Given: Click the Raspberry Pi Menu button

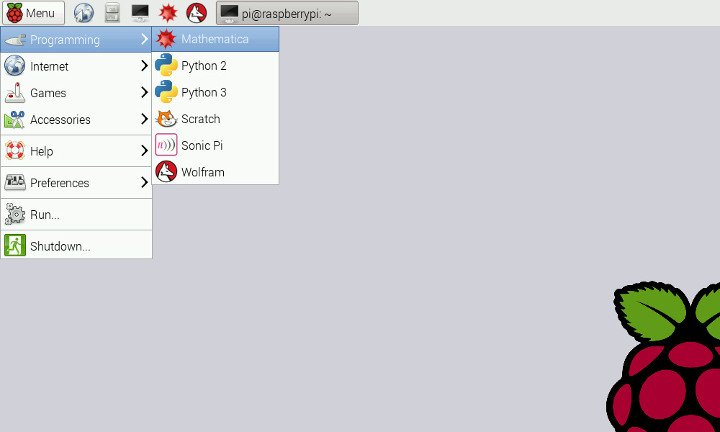Looking at the screenshot, I should coord(33,13).
